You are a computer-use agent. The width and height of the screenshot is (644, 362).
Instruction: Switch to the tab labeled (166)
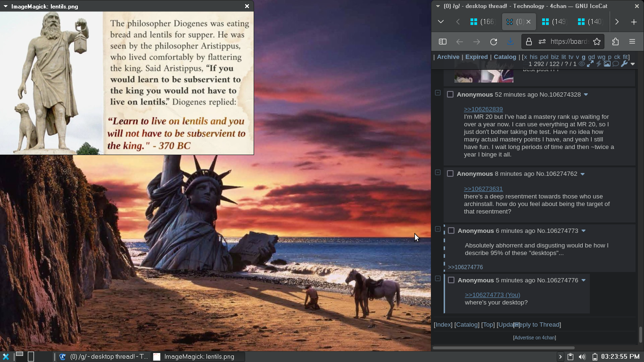482,22
